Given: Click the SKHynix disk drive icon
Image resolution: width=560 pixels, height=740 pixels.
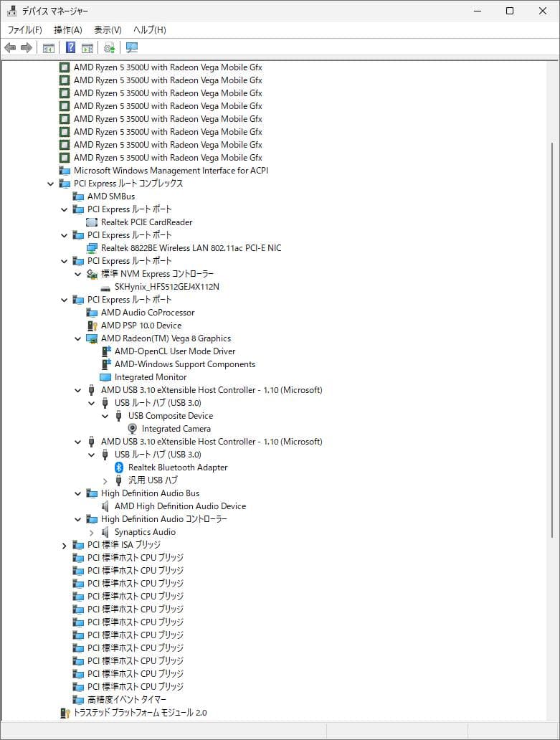Looking at the screenshot, I should (105, 287).
